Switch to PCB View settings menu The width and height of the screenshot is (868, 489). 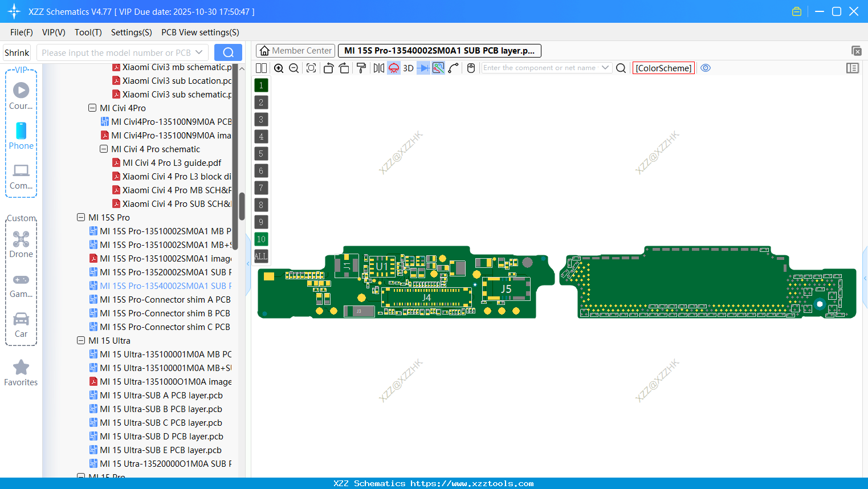[x=199, y=32]
